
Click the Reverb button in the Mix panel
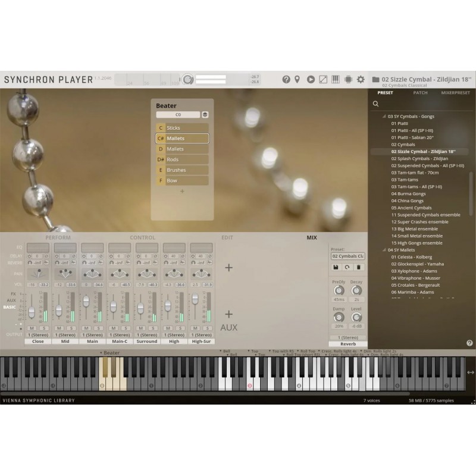pos(347,344)
